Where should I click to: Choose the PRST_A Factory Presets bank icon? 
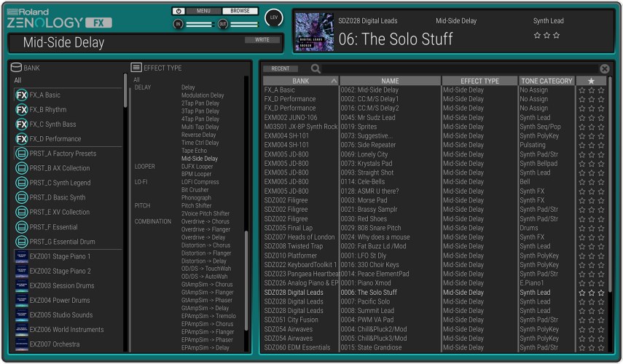pyautogui.click(x=22, y=154)
